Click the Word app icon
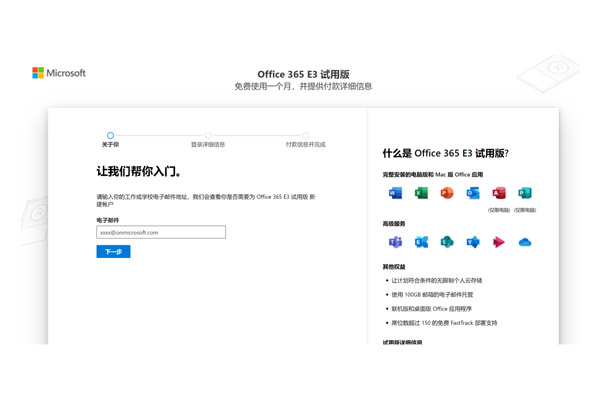Viewport: 600px width, 399px height. tap(395, 193)
